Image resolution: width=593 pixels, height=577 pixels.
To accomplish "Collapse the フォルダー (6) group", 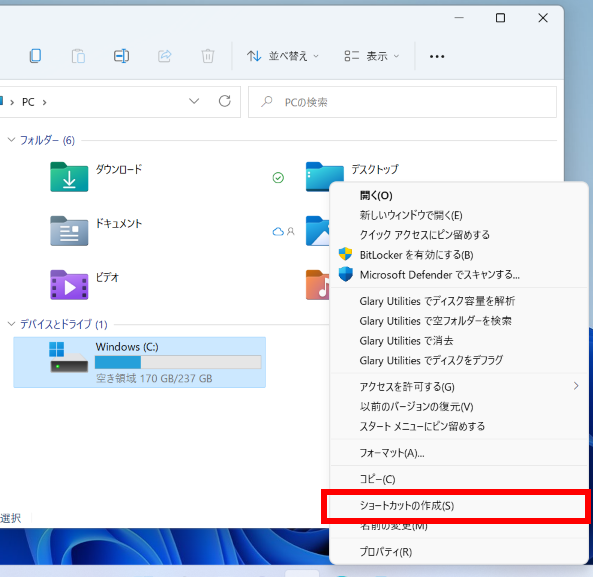I will (11, 140).
